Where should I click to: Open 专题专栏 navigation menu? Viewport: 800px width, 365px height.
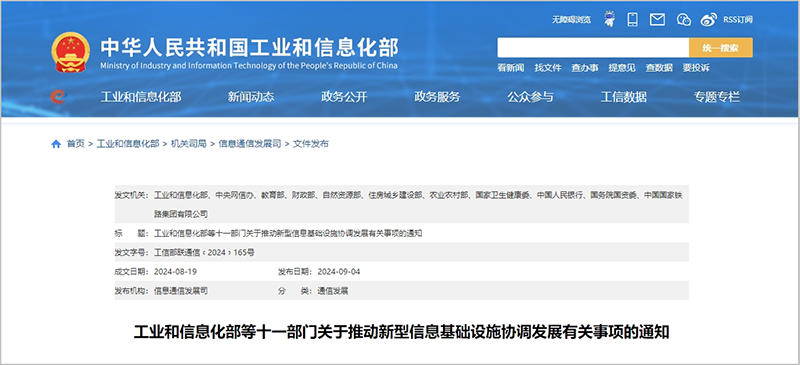click(716, 96)
